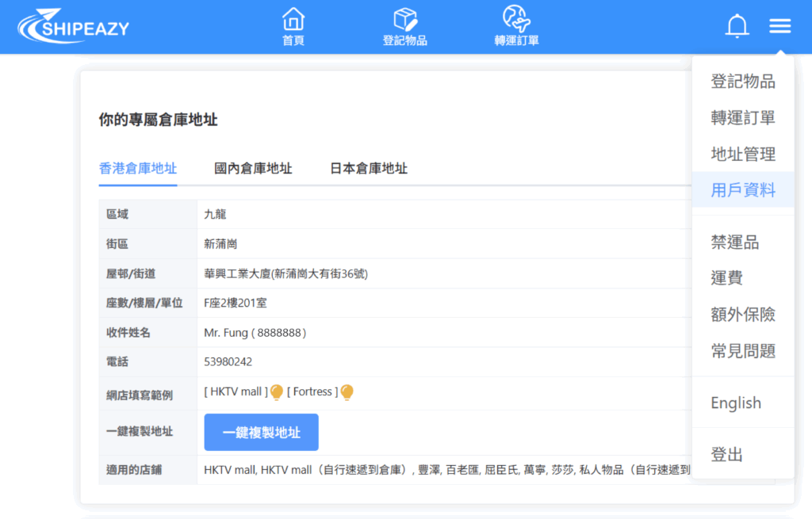Viewport: 812px width, 519px height.
Task: Switch language to English
Action: pos(736,403)
